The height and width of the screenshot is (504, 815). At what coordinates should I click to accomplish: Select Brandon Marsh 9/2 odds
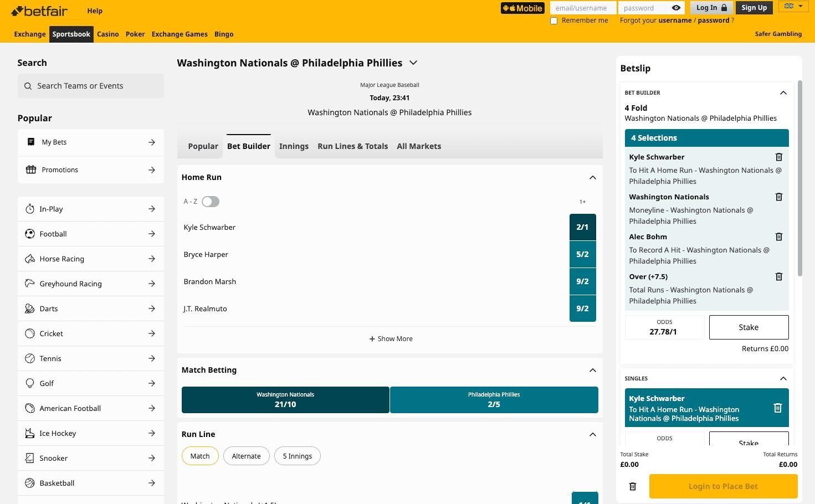coord(582,281)
